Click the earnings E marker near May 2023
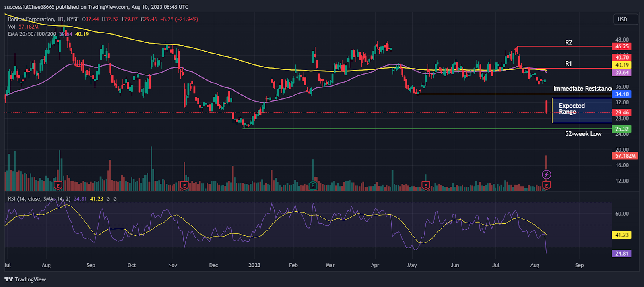Image resolution: width=644 pixels, height=287 pixels. (425, 186)
